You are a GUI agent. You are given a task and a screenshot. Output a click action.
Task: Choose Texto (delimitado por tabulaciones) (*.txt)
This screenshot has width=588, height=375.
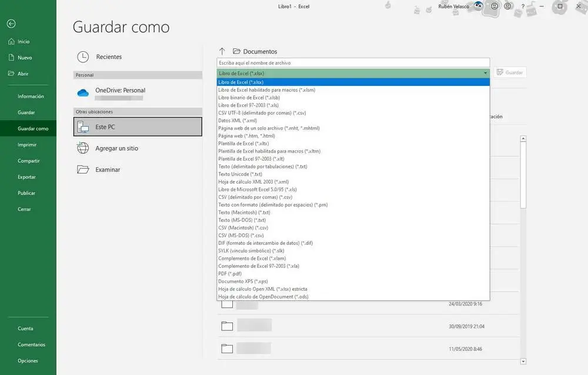353,167
